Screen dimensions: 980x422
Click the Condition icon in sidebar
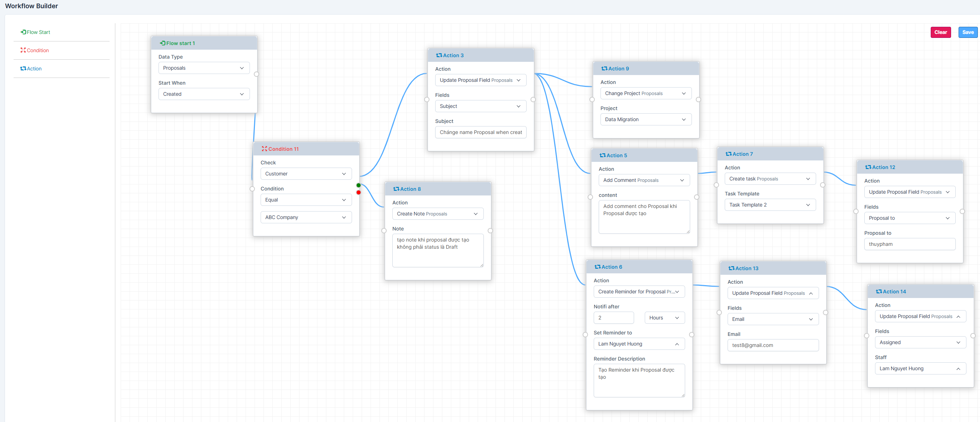pos(23,50)
